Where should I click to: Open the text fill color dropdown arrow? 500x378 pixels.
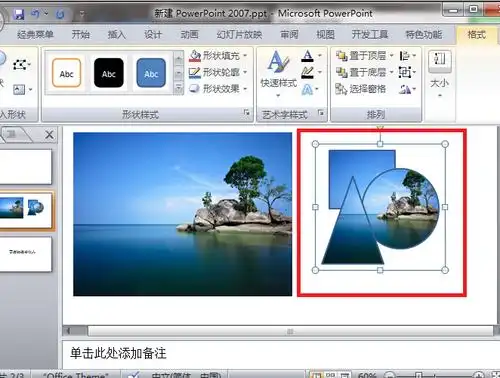(320, 56)
